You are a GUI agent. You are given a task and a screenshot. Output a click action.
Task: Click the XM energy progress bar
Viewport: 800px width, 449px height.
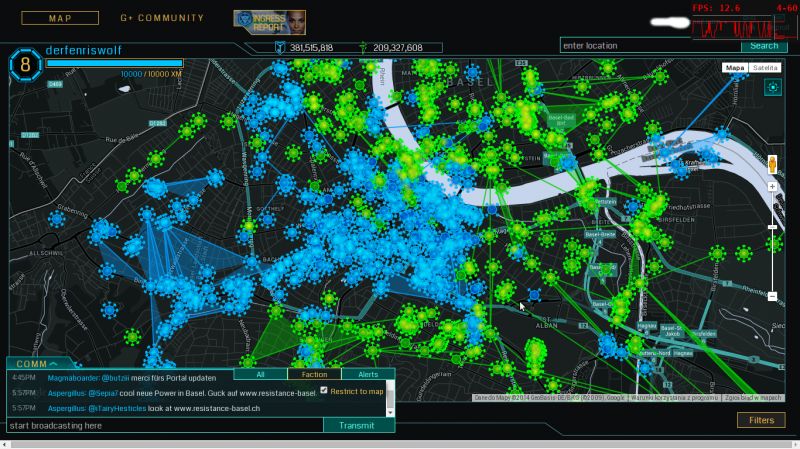point(114,63)
